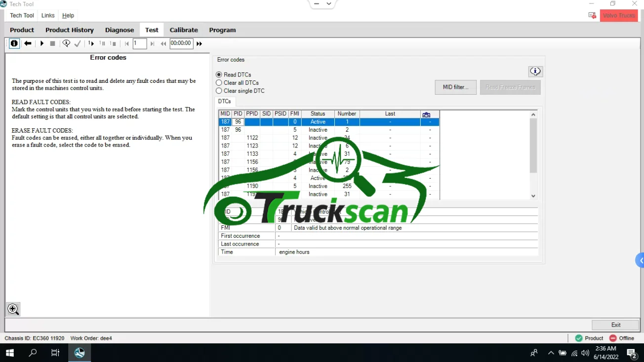The width and height of the screenshot is (644, 362).
Task: Switch to the Calibrate tab
Action: click(184, 30)
